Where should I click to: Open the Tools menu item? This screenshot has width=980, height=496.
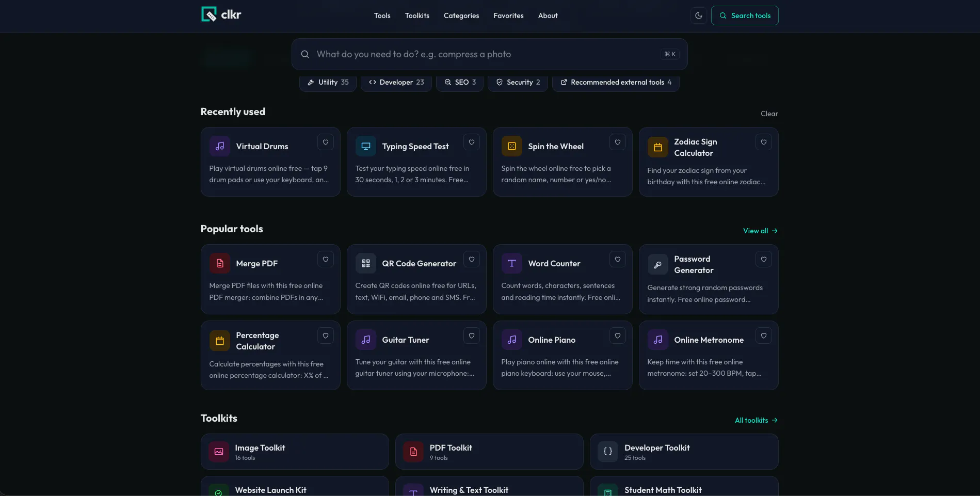(382, 15)
